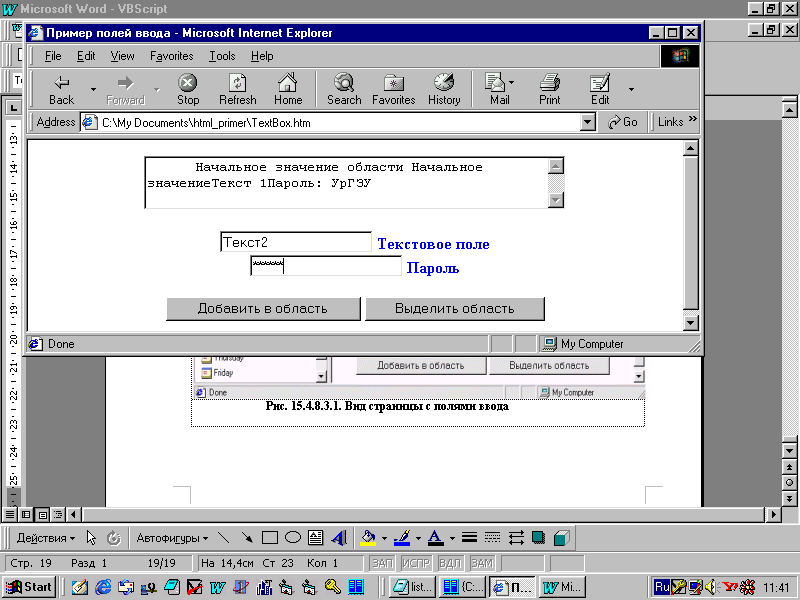Click the speaker volume tray icon
Image resolution: width=800 pixels, height=600 pixels.
point(710,587)
